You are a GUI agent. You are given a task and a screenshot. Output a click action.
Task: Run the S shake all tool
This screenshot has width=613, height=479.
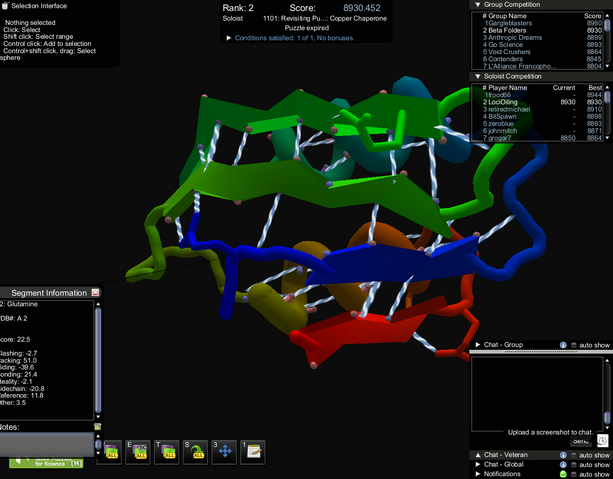tap(195, 452)
